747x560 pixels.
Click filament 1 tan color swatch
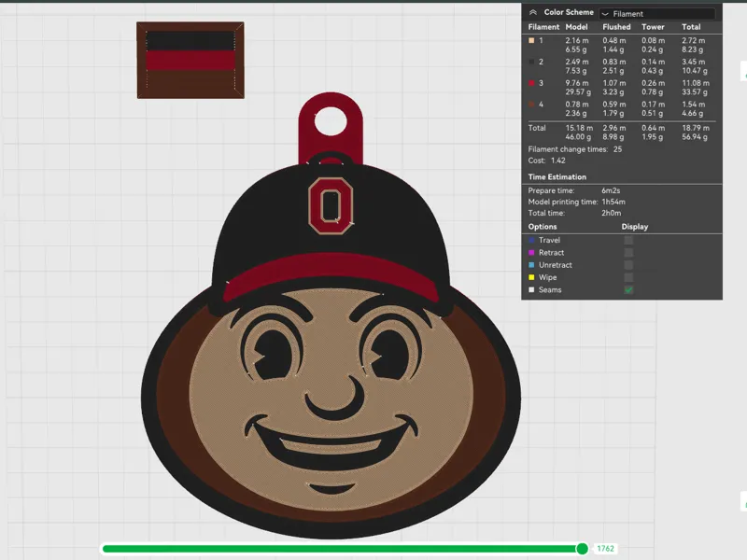(531, 40)
